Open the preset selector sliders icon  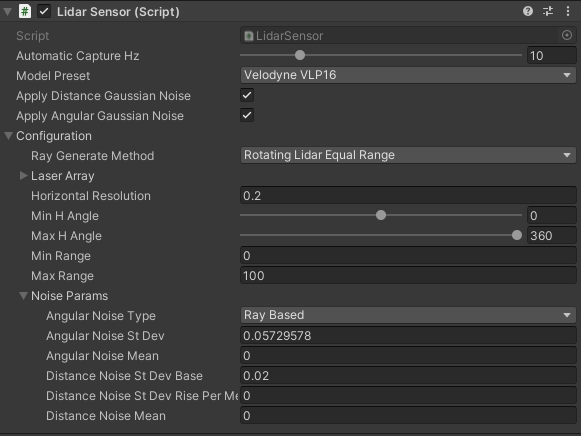[548, 11]
